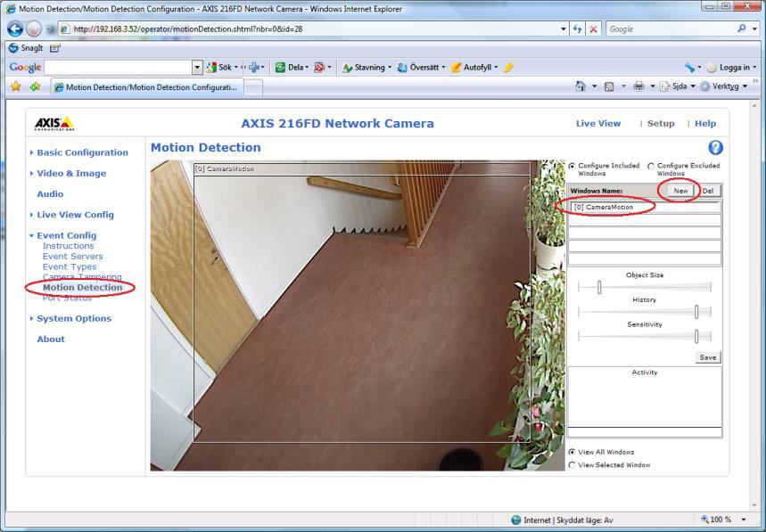Click the browser Back arrow button
The height and width of the screenshot is (532, 766).
coord(15,29)
